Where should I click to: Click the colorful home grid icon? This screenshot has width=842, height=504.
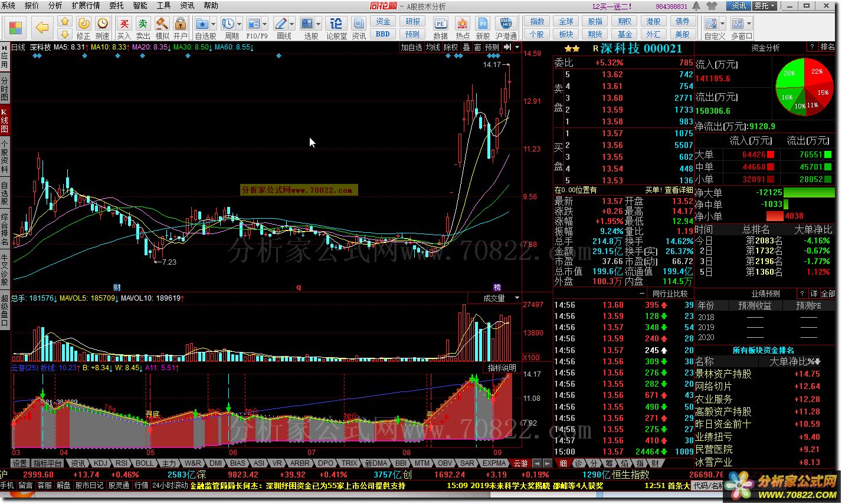(x=16, y=28)
